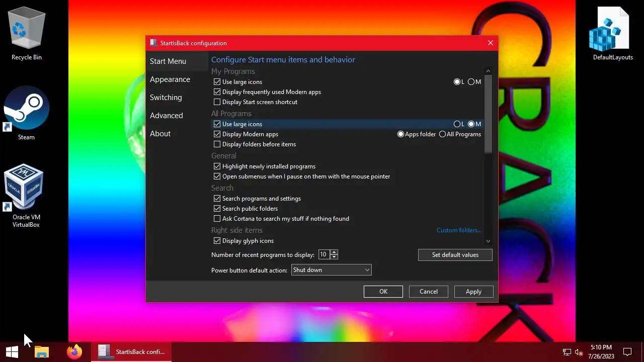The width and height of the screenshot is (644, 362).
Task: Toggle Search programs and settings
Action: click(217, 199)
